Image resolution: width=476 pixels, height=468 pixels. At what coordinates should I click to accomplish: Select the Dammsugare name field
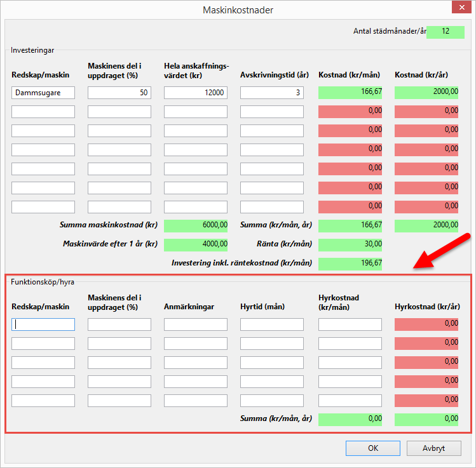[x=43, y=93]
